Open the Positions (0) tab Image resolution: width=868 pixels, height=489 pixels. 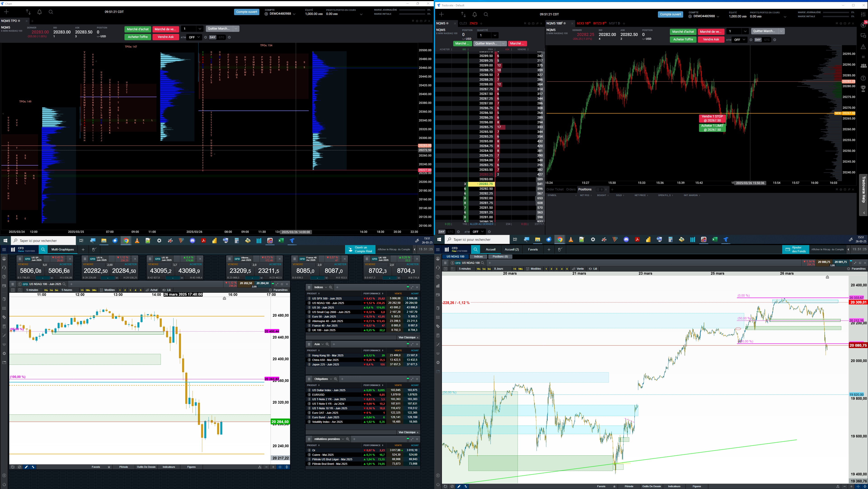point(500,257)
